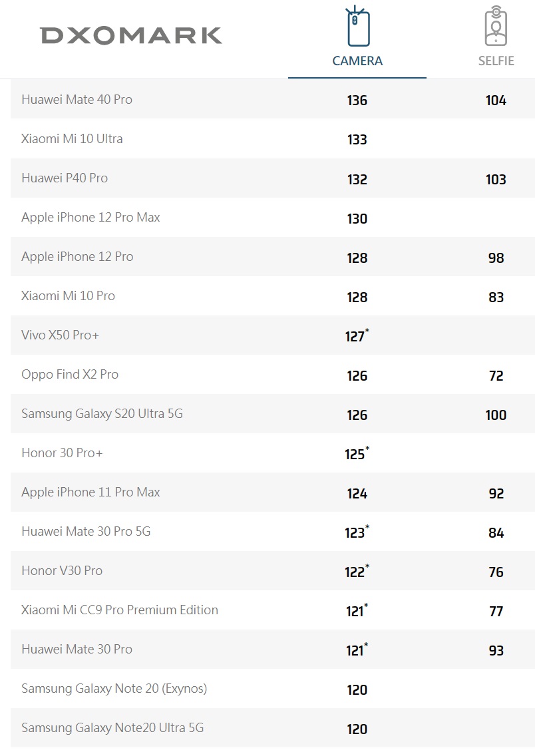Image resolution: width=535 pixels, height=756 pixels.
Task: Click the selfie camera icon
Action: [496, 27]
